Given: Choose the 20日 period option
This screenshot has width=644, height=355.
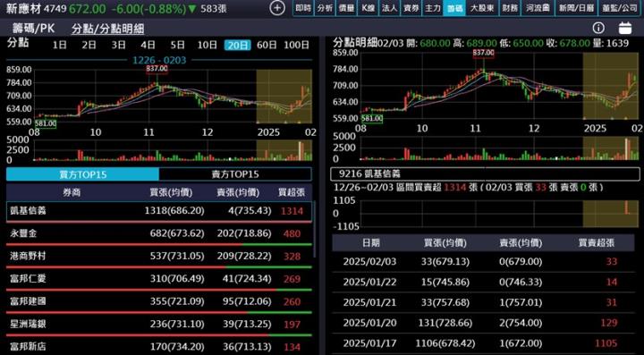Looking at the screenshot, I should 237,45.
